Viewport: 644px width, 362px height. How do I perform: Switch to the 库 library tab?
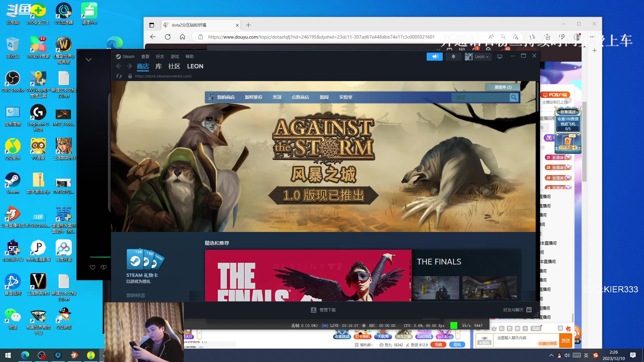158,66
